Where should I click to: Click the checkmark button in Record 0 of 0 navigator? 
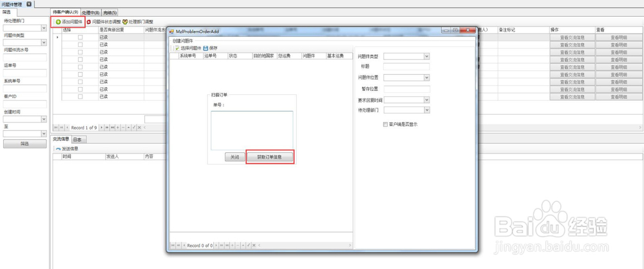(249, 246)
